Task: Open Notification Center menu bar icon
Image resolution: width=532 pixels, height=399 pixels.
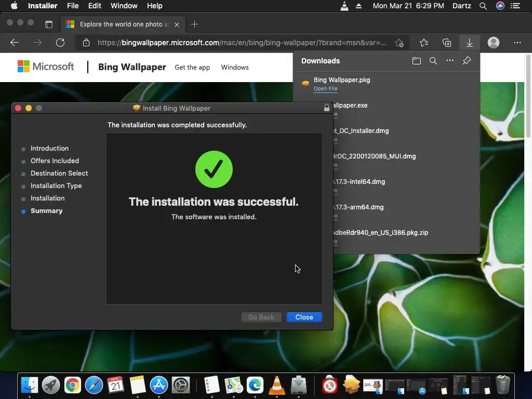Action: (515, 6)
